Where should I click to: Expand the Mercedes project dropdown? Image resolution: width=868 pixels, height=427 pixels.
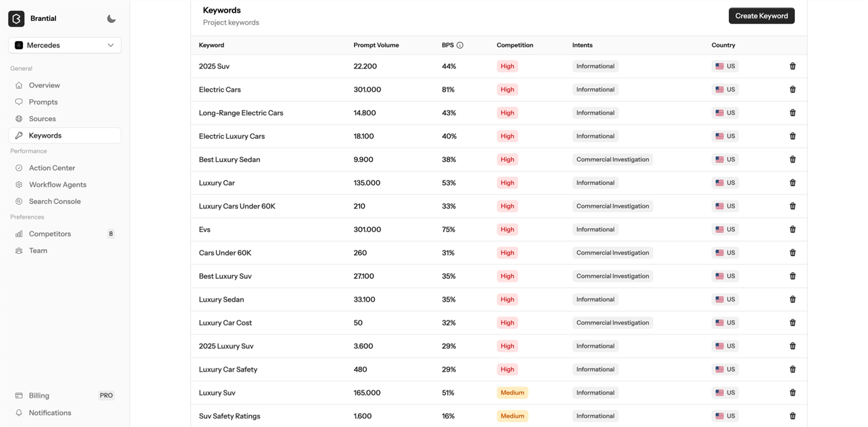tap(64, 44)
